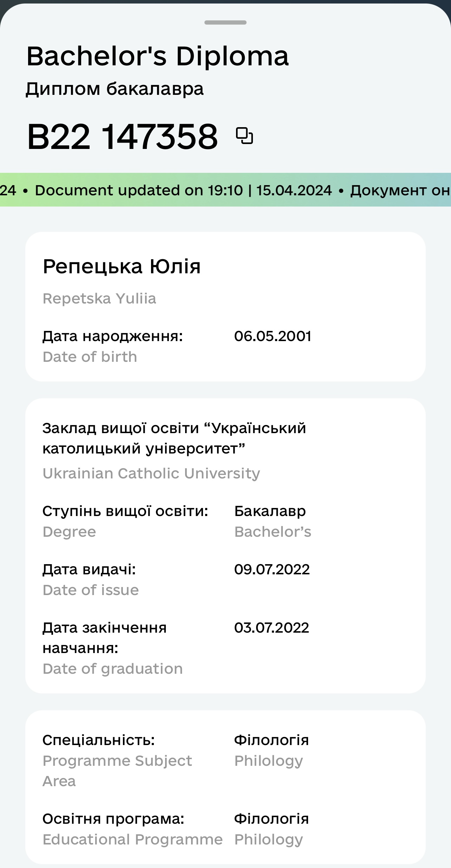Image resolution: width=451 pixels, height=868 pixels.
Task: Tap the sheet drag handle at top
Action: point(225,22)
